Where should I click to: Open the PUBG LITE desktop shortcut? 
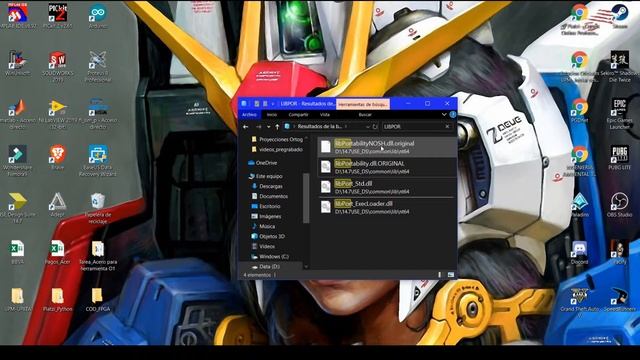pos(620,157)
